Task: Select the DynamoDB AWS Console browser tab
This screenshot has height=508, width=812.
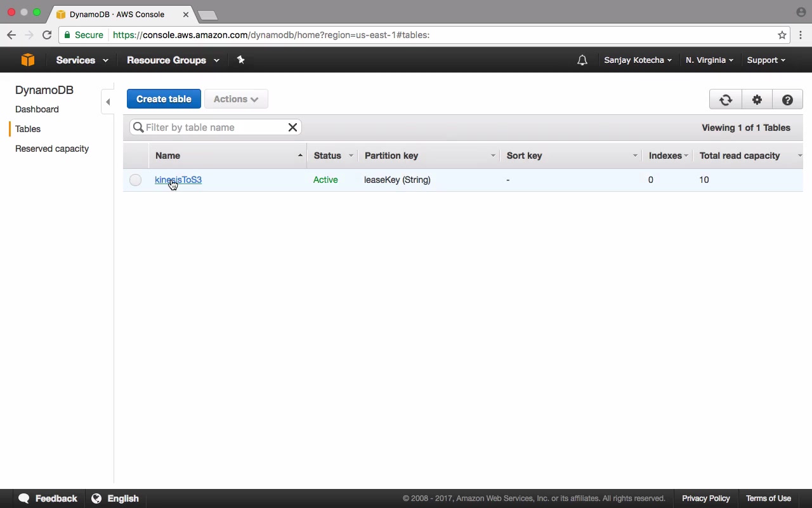Action: pos(121,14)
